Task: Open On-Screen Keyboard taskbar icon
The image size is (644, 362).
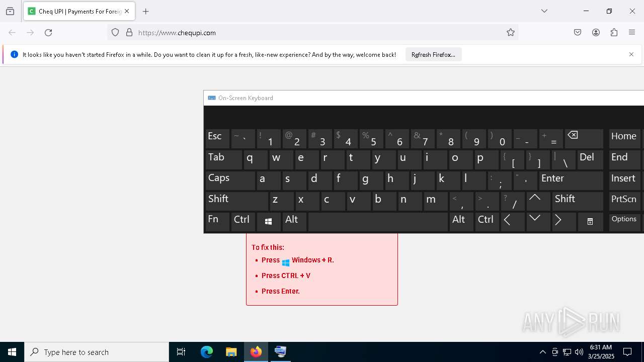Action: coord(280,352)
